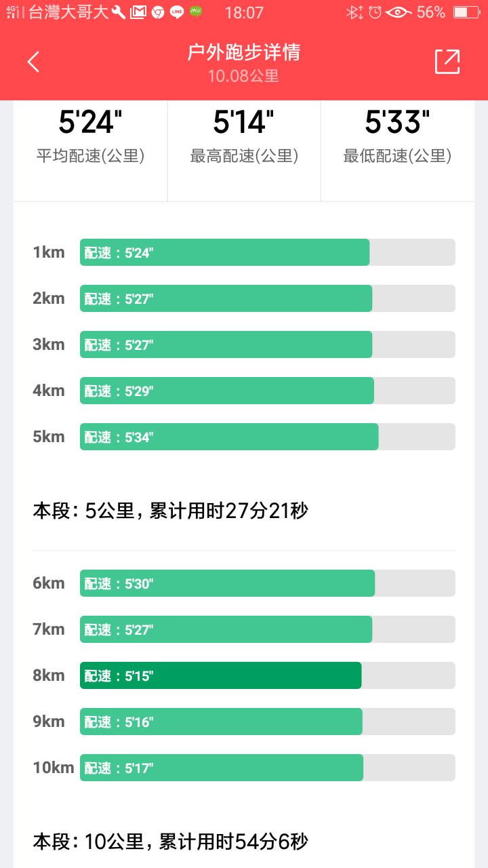The width and height of the screenshot is (488, 868).
Task: Tap the 10km pace bar 5'17"
Action: coord(222,768)
